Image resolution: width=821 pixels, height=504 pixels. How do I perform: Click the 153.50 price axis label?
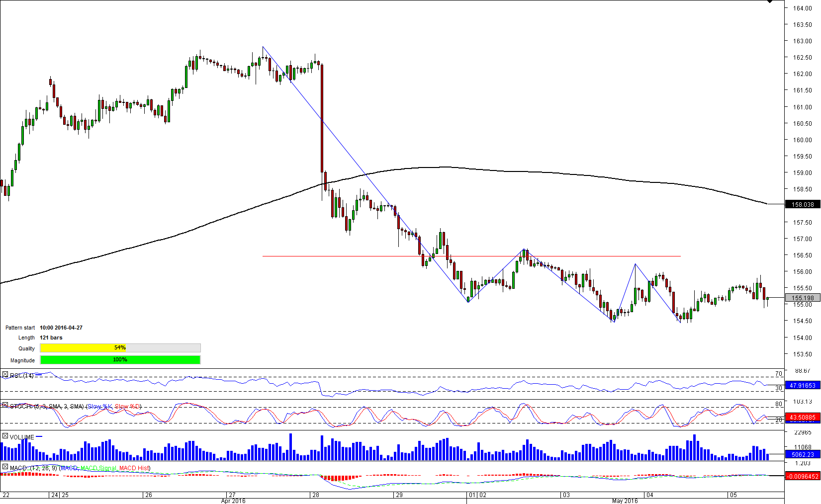click(x=803, y=354)
